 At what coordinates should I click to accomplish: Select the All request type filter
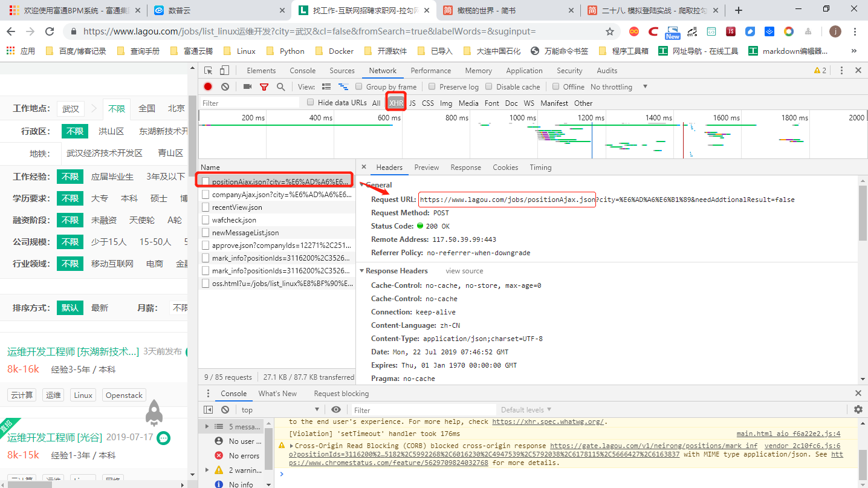click(x=377, y=103)
